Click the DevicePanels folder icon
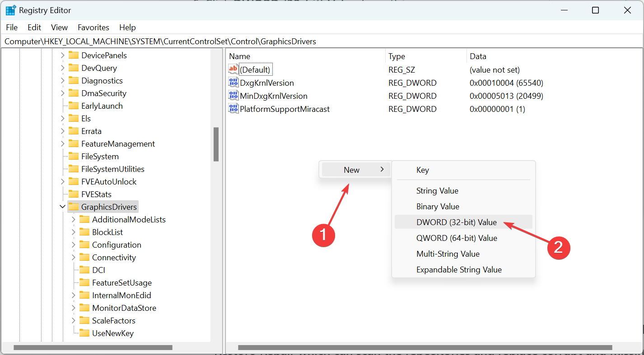This screenshot has width=644, height=355. [x=74, y=55]
